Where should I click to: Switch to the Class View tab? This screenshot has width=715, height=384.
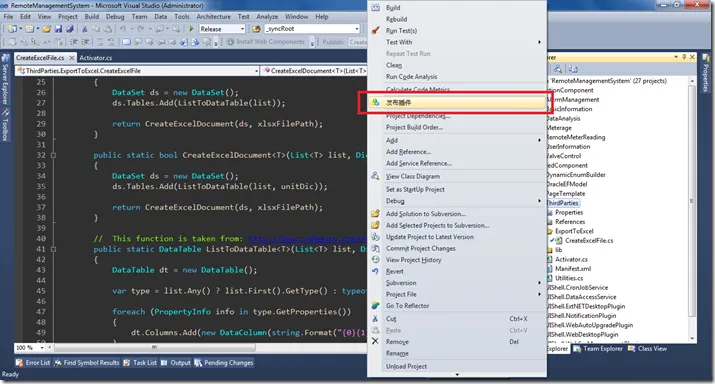tap(648, 348)
